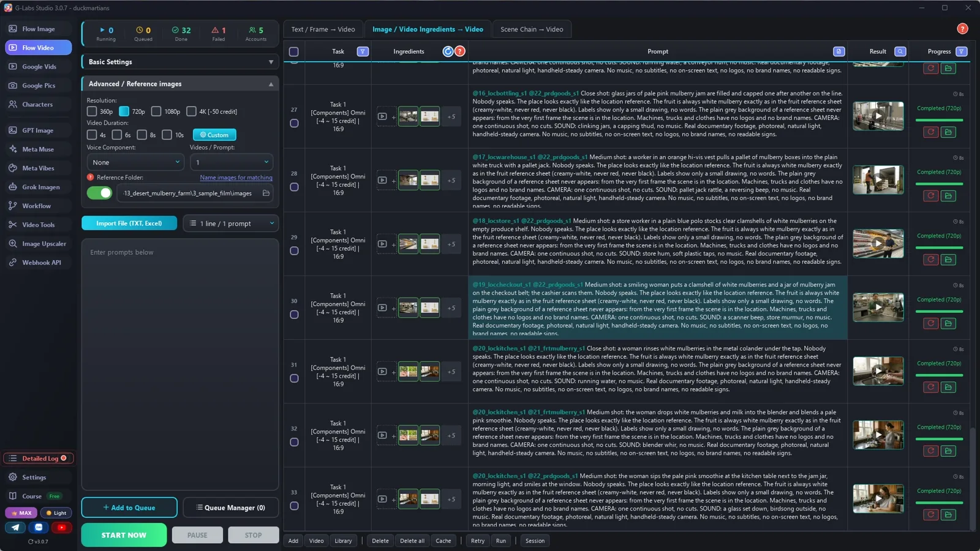Click in the prompts text area
980x551 pixels.
(180, 365)
